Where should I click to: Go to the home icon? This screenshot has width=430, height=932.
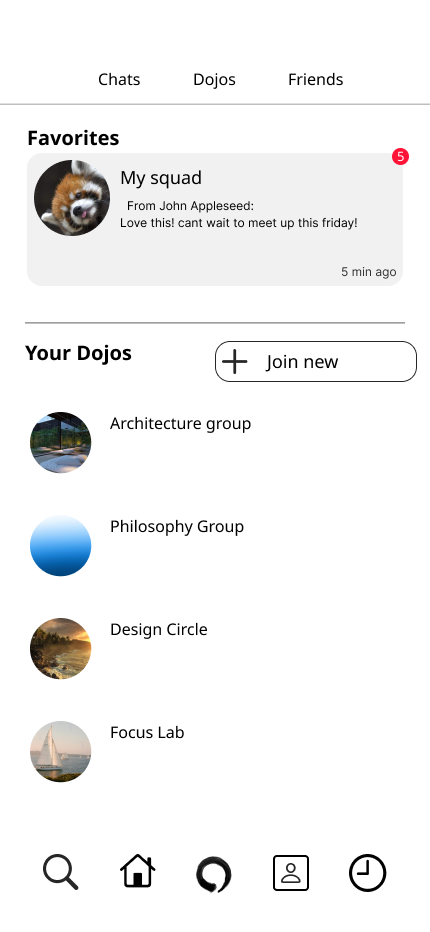[x=137, y=871]
